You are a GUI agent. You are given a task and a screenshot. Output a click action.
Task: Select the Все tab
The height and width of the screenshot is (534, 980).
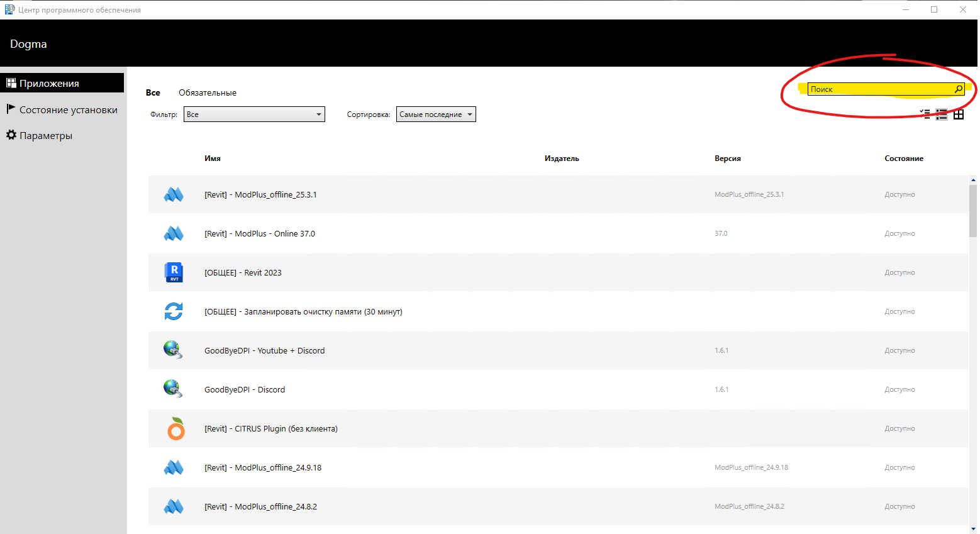pyautogui.click(x=153, y=93)
